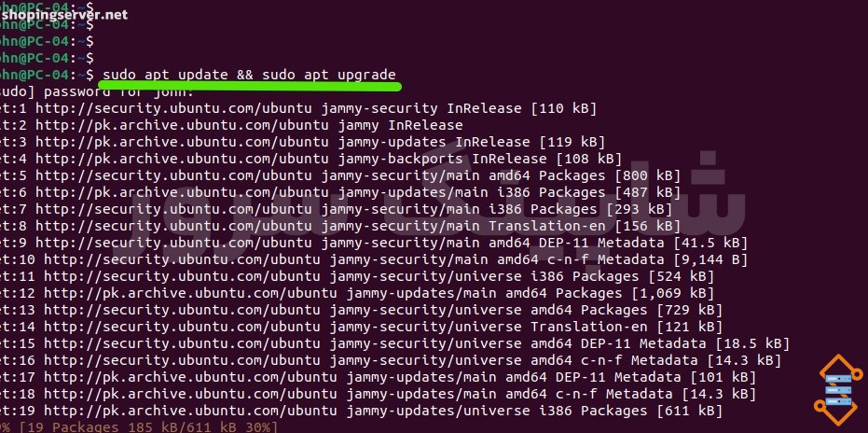Click jammy-updates/main amd64 Packages [1,069 kB] line
This screenshot has height=433, width=868.
coord(357,293)
